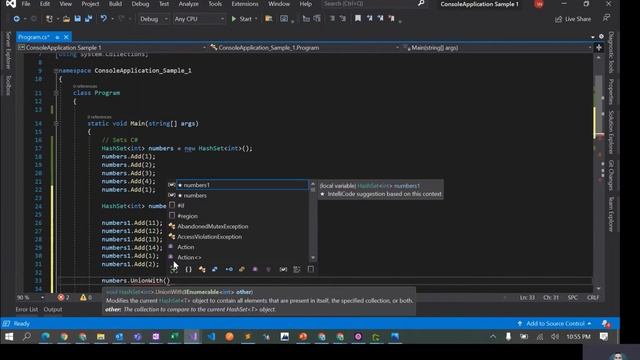Undo the last edit with the undo arrow

[104, 19]
